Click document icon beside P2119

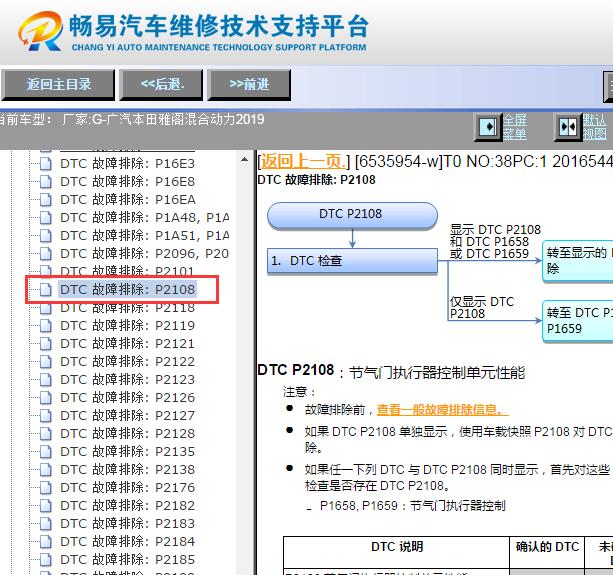click(46, 325)
